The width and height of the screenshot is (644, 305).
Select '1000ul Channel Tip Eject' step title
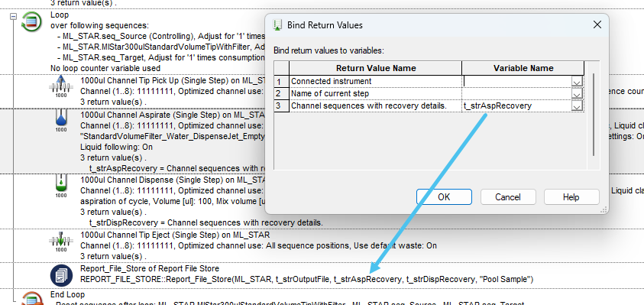[x=176, y=235]
